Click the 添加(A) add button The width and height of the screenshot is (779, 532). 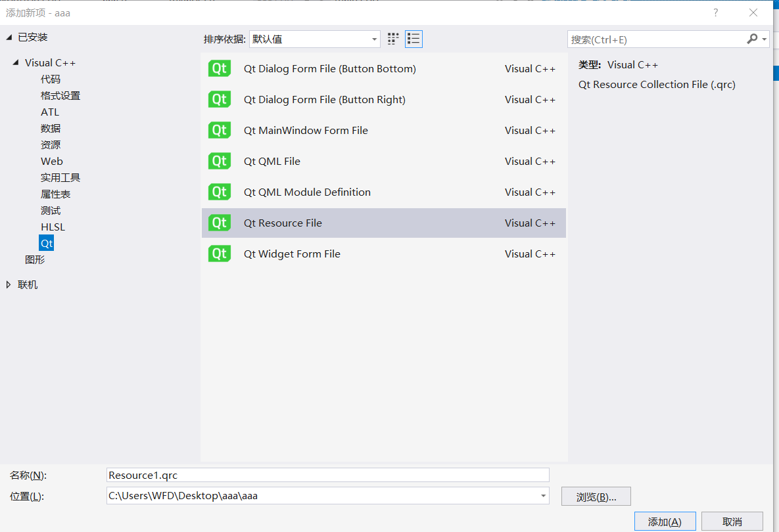pyautogui.click(x=665, y=521)
